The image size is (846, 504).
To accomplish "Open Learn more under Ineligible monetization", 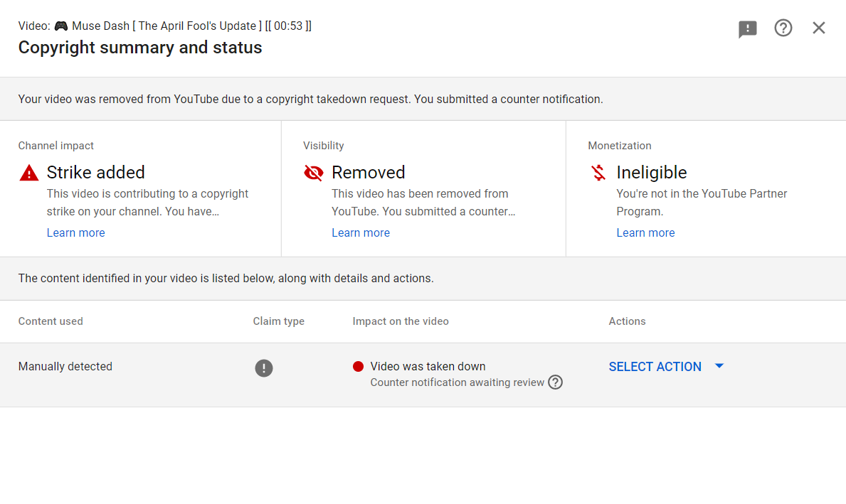I will pos(645,233).
